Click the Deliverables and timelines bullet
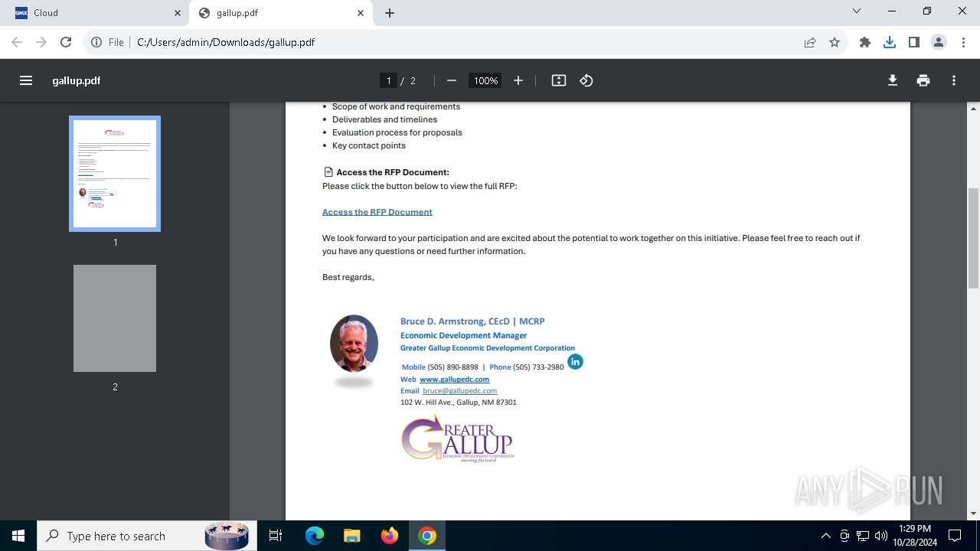The image size is (980, 551). pyautogui.click(x=385, y=119)
